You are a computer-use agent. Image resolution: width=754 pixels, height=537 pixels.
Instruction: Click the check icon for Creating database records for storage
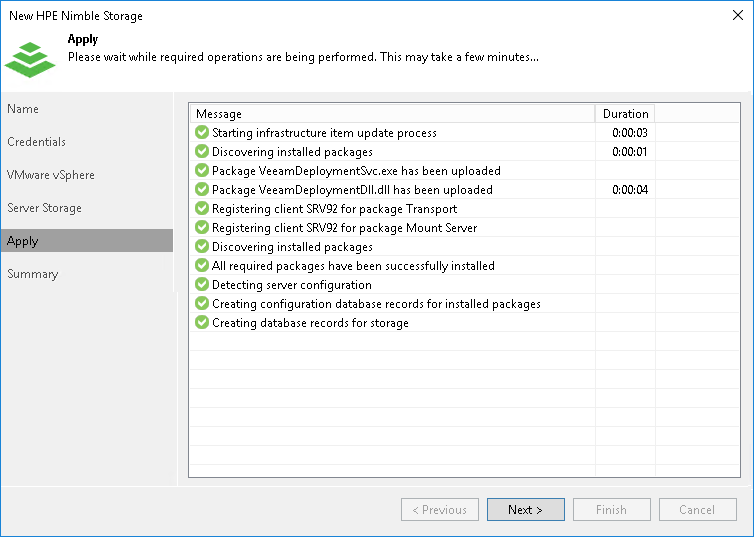point(202,323)
